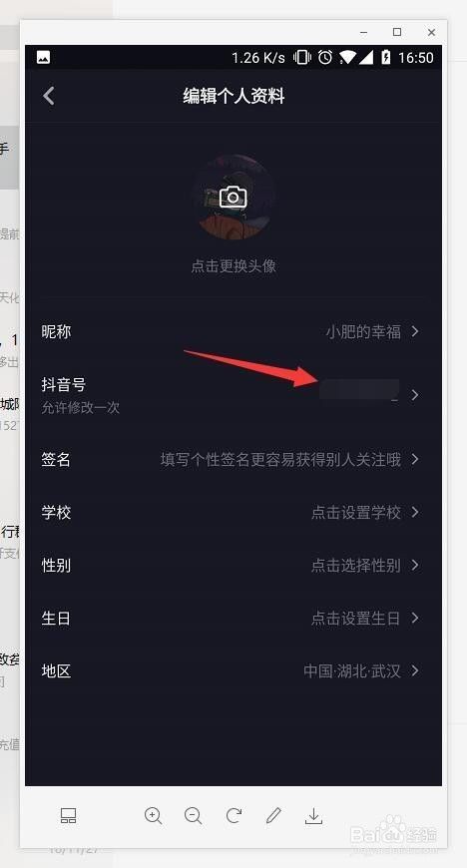This screenshot has width=467, height=868.
Task: Click the nickname value 小肥的幸福
Action: [363, 331]
